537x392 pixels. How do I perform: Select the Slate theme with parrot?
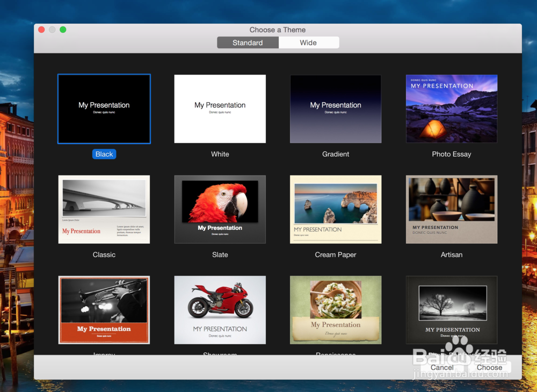click(x=220, y=209)
